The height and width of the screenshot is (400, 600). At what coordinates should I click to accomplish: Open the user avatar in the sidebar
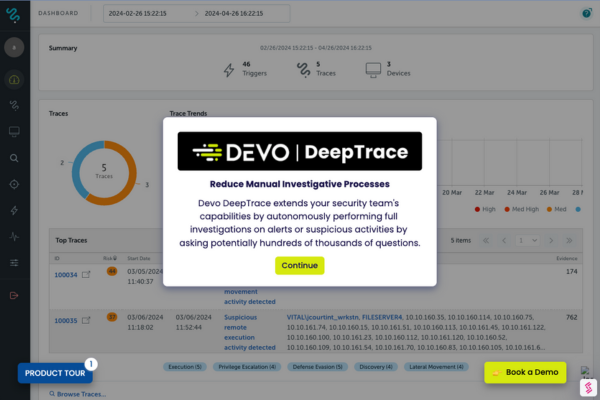(15, 47)
